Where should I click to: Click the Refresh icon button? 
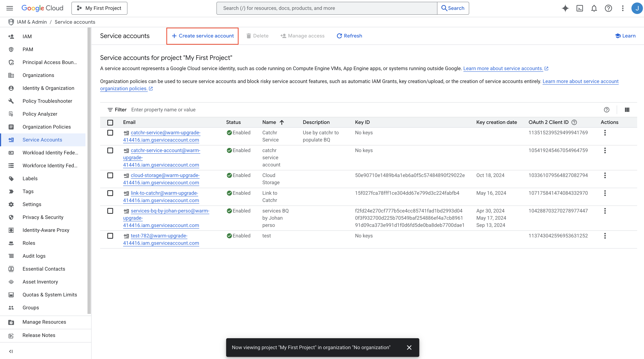point(349,36)
